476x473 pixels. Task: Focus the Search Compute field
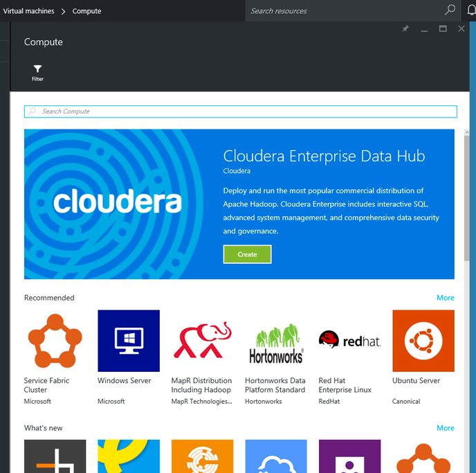[x=241, y=111]
